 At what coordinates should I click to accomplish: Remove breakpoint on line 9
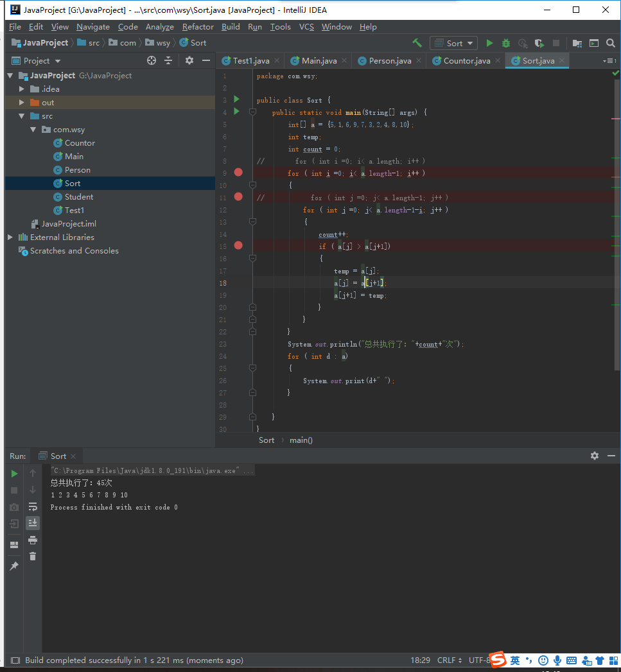238,172
